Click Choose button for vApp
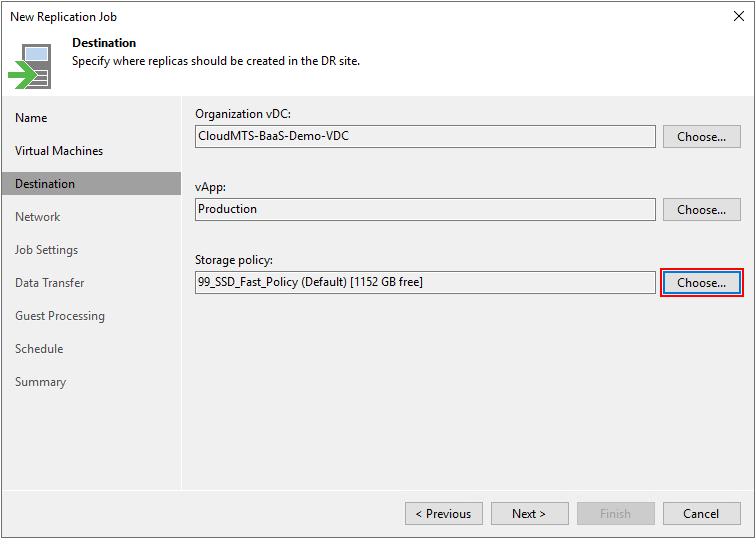The height and width of the screenshot is (539, 756). 701,210
